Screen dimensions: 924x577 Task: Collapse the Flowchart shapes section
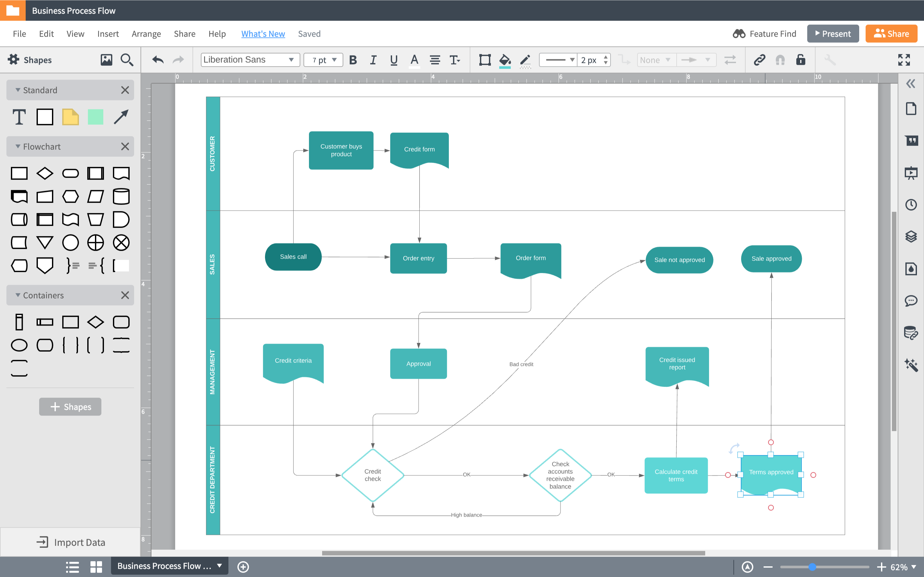click(x=18, y=146)
